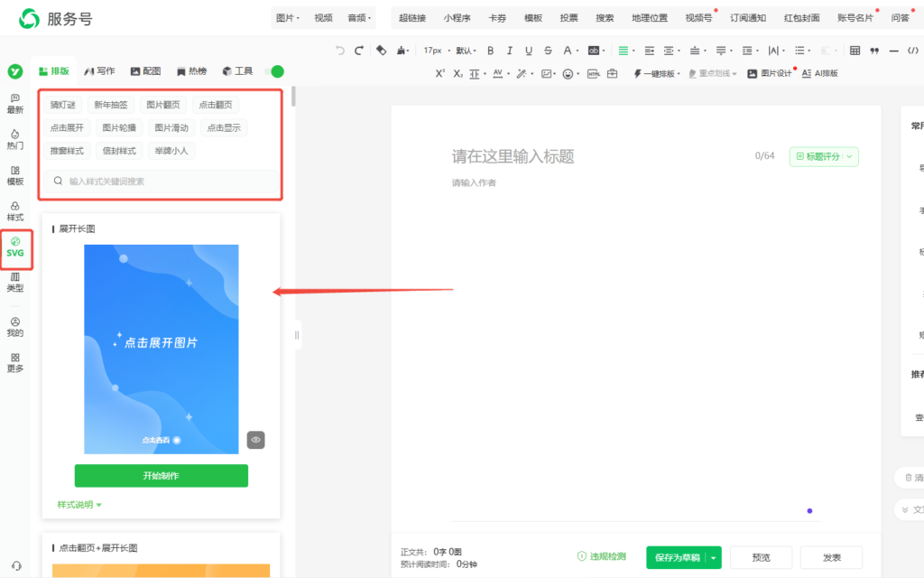This screenshot has width=924, height=578.
Task: Switch to the 热榜 tab
Action: [x=191, y=71]
